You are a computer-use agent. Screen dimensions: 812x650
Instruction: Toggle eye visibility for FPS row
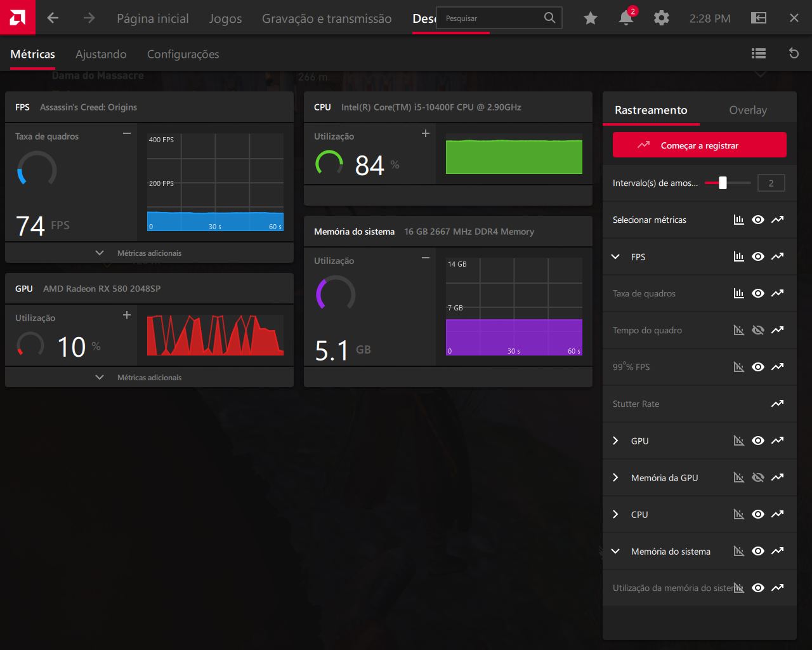click(758, 256)
